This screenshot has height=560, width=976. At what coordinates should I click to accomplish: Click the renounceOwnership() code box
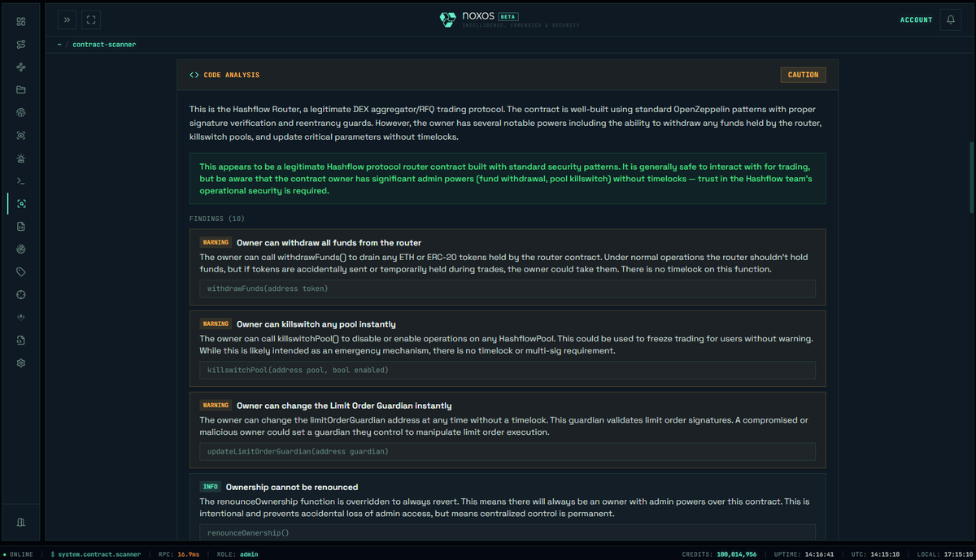[508, 532]
